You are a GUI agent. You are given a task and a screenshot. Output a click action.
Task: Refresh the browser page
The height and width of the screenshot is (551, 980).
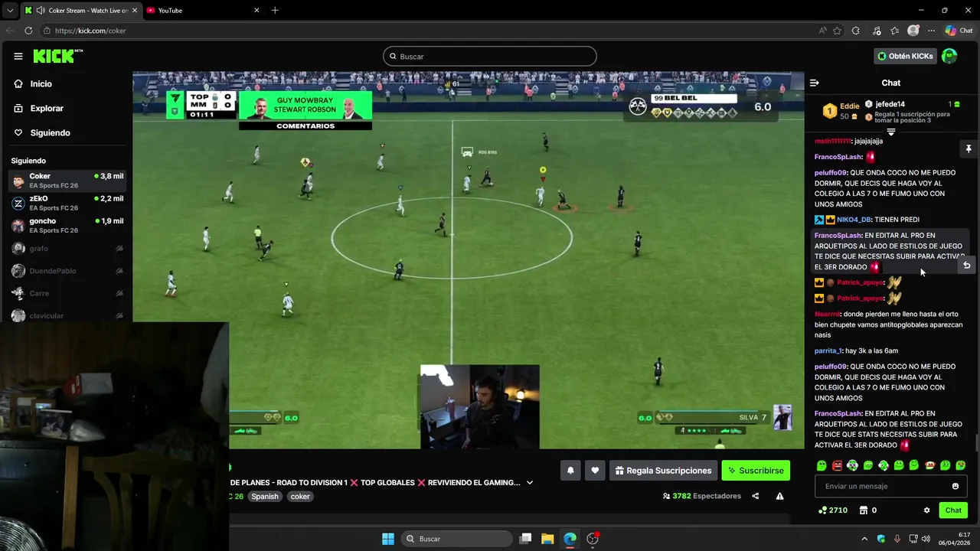[28, 31]
